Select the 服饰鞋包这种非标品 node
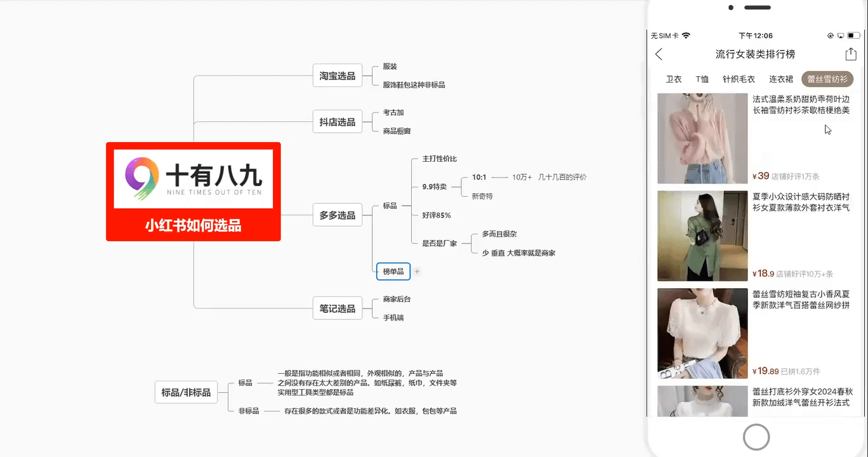 [414, 84]
